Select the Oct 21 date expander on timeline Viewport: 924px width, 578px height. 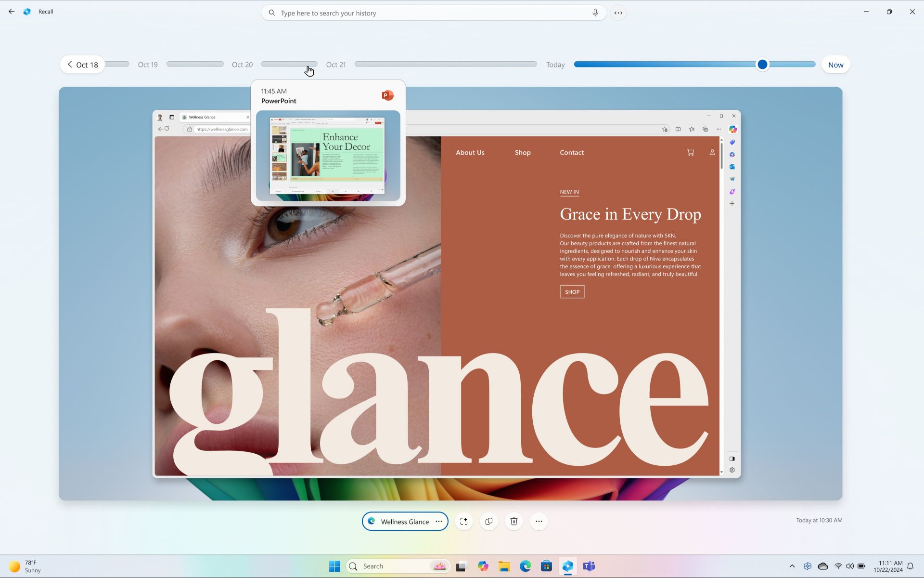[336, 64]
